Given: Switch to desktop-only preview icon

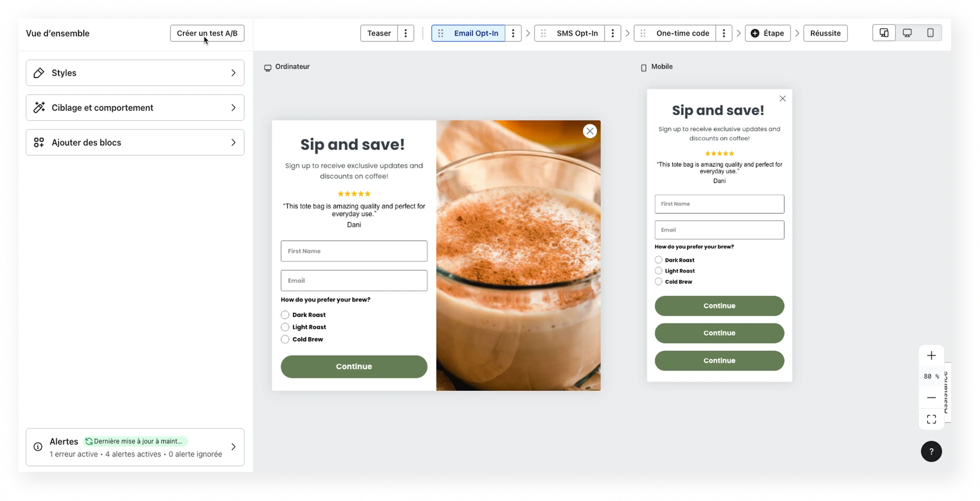Looking at the screenshot, I should pyautogui.click(x=907, y=33).
